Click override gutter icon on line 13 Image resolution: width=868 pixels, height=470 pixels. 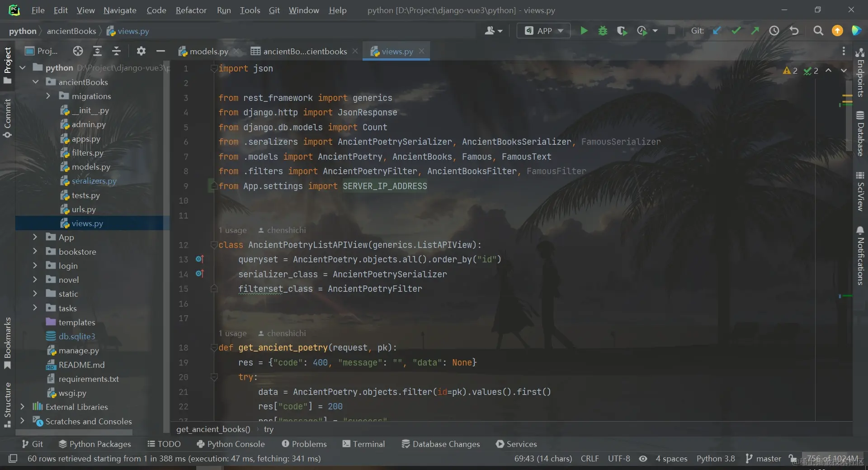point(199,259)
